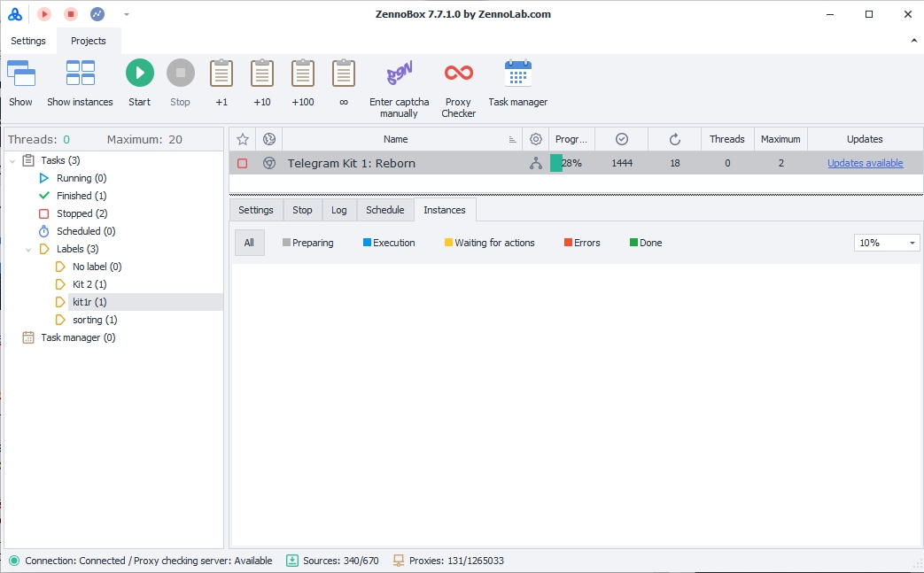Image resolution: width=924 pixels, height=573 pixels.
Task: Select the No label (0) item
Action: click(x=97, y=267)
